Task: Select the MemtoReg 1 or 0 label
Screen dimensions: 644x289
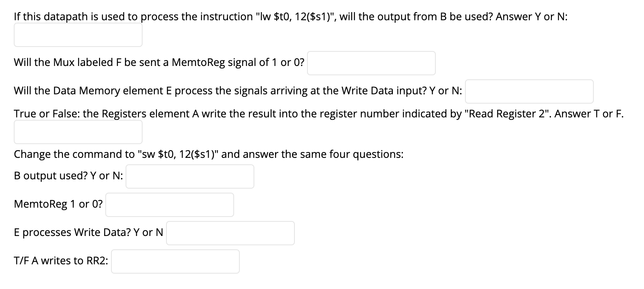Action: coord(59,204)
